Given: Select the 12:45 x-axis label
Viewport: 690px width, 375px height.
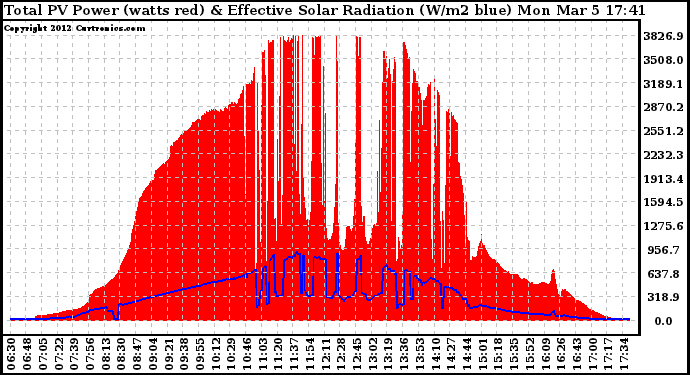Looking at the screenshot, I should tap(357, 354).
